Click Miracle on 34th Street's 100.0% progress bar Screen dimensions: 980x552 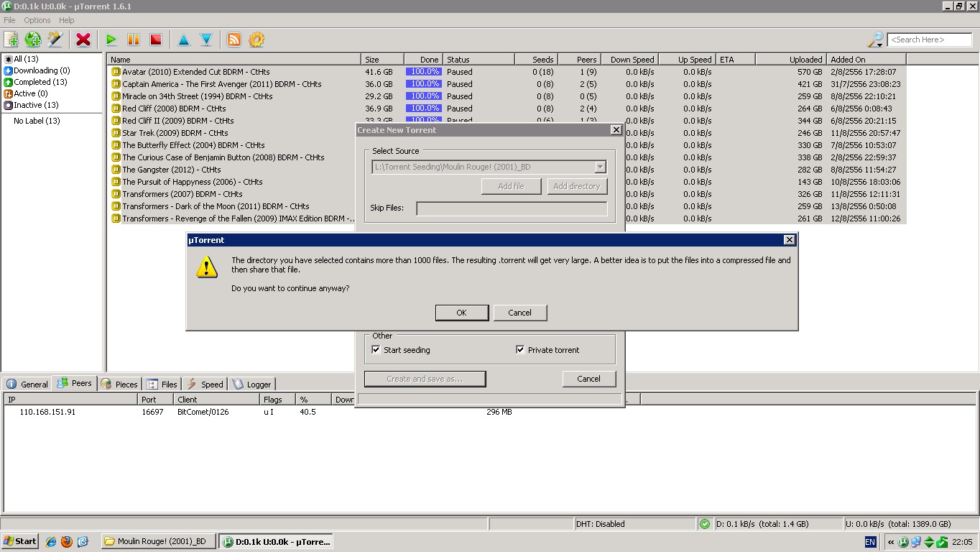(423, 96)
